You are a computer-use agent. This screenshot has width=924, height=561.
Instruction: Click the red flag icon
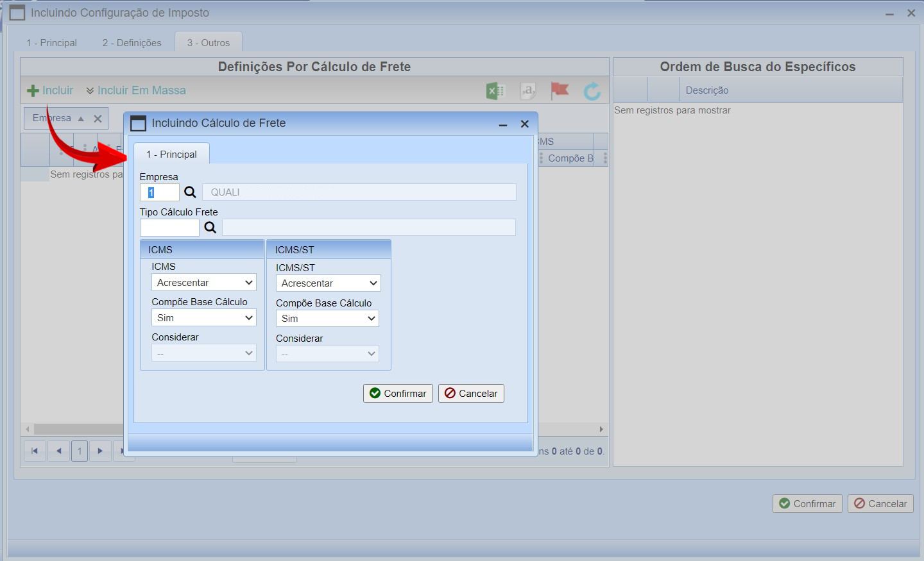point(560,90)
